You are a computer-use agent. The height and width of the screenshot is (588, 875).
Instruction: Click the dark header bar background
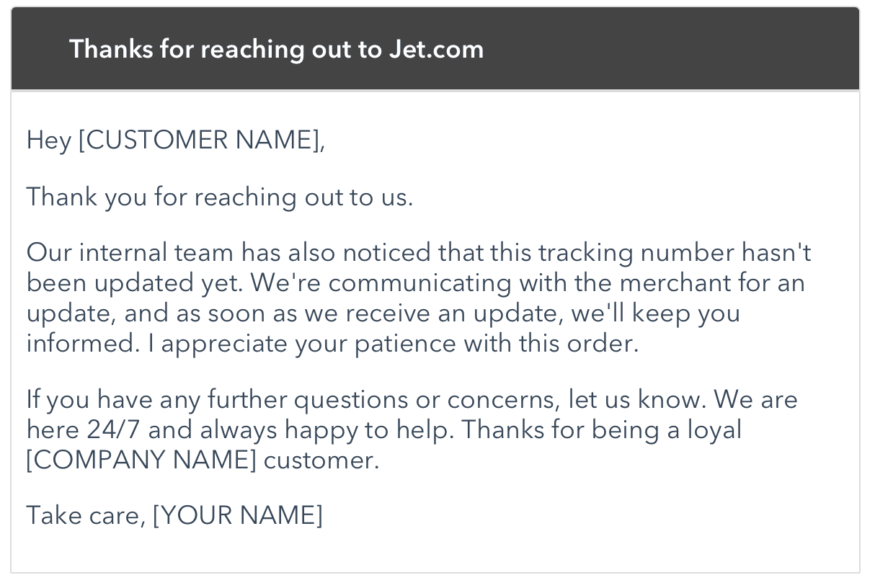670,50
